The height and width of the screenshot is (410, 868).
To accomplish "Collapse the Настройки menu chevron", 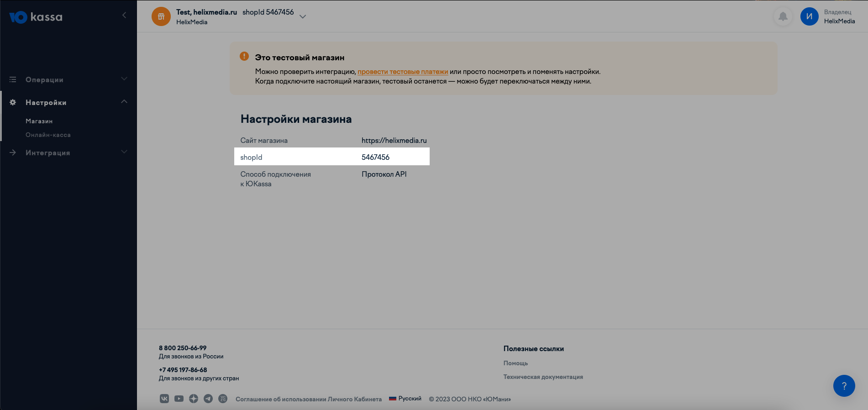I will pyautogui.click(x=124, y=101).
